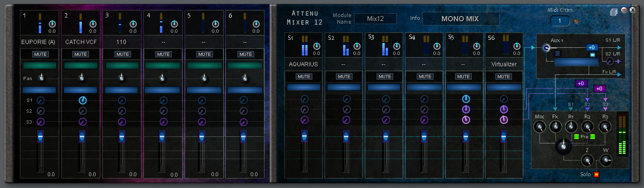The height and width of the screenshot is (188, 644).
Task: Click channel 6 S2 send knob
Action: [244, 111]
